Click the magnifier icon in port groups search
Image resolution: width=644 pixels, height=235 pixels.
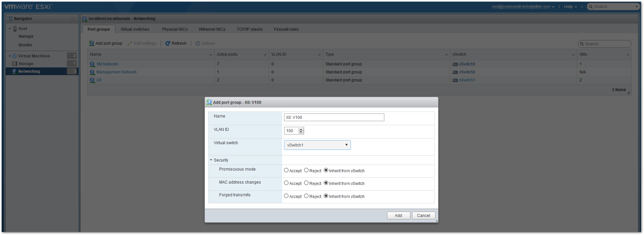tap(582, 44)
